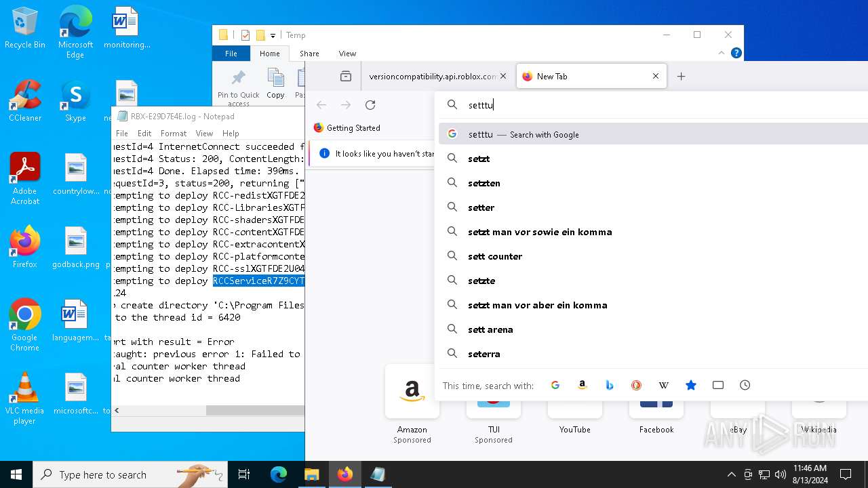The width and height of the screenshot is (868, 488).
Task: Search this time with Amazon icon
Action: click(583, 385)
